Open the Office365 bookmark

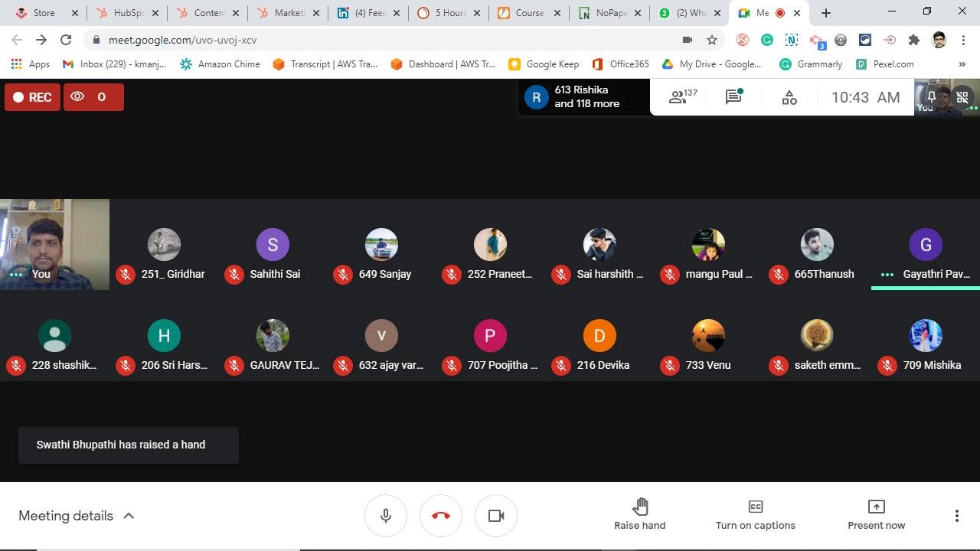click(x=621, y=64)
